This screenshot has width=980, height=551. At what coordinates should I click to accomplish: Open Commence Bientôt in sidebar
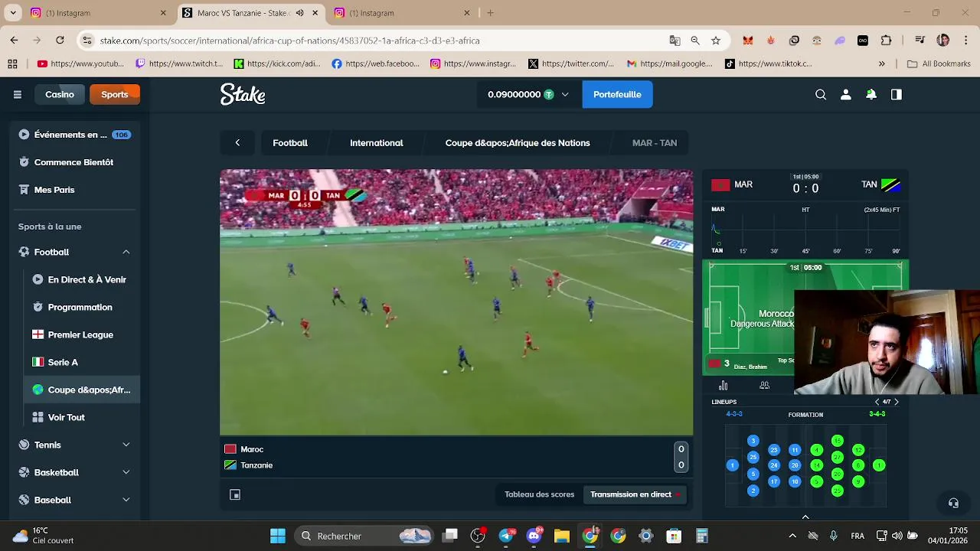pyautogui.click(x=76, y=162)
